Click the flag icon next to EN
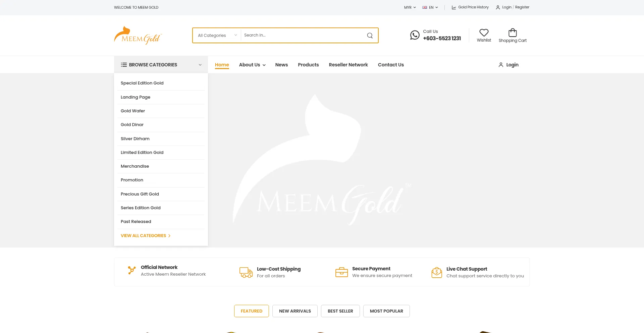 (425, 7)
